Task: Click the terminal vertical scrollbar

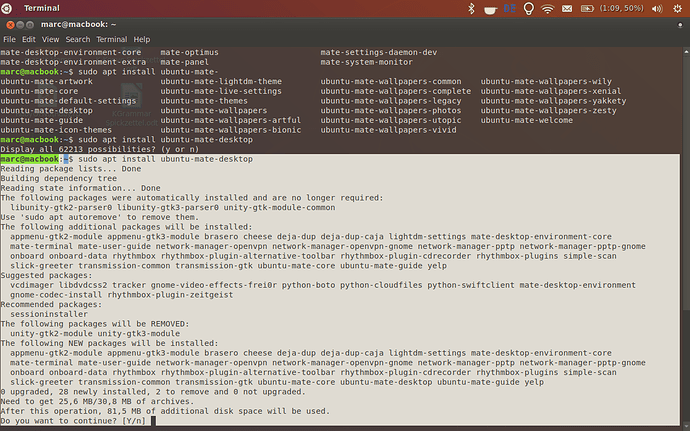Action: 686,238
